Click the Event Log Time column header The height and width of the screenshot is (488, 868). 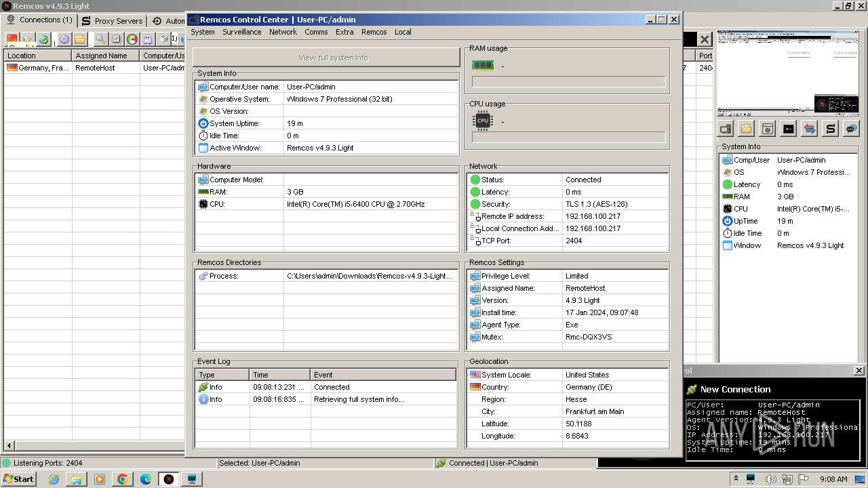tap(279, 375)
